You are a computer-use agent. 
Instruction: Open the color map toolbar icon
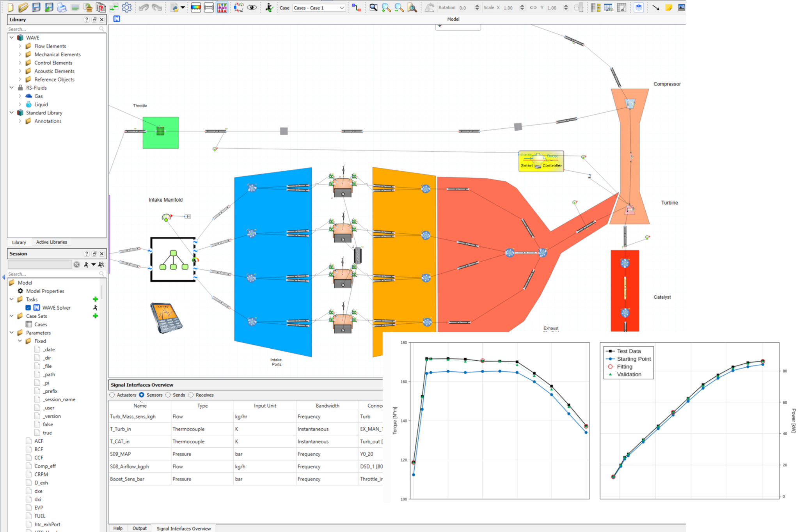click(x=195, y=7)
